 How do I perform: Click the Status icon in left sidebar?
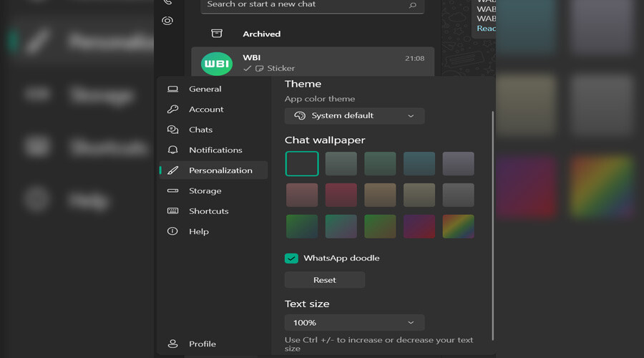pos(167,21)
